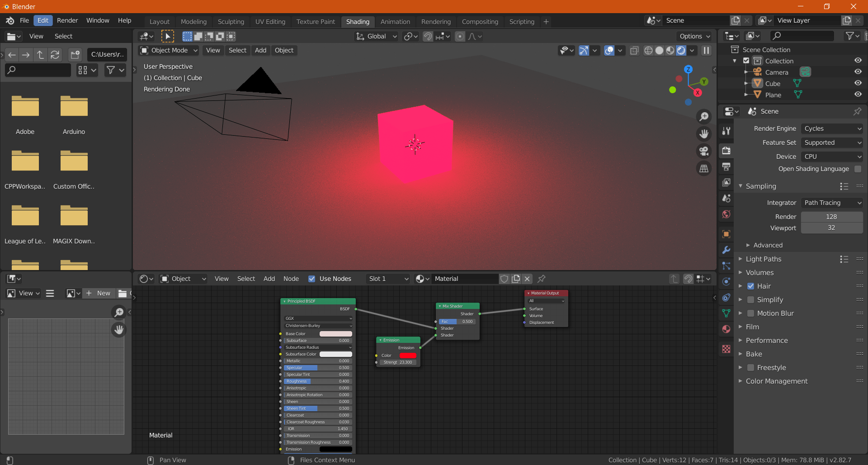Hide the Cube in the outliner
This screenshot has width=868, height=465.
pos(858,83)
